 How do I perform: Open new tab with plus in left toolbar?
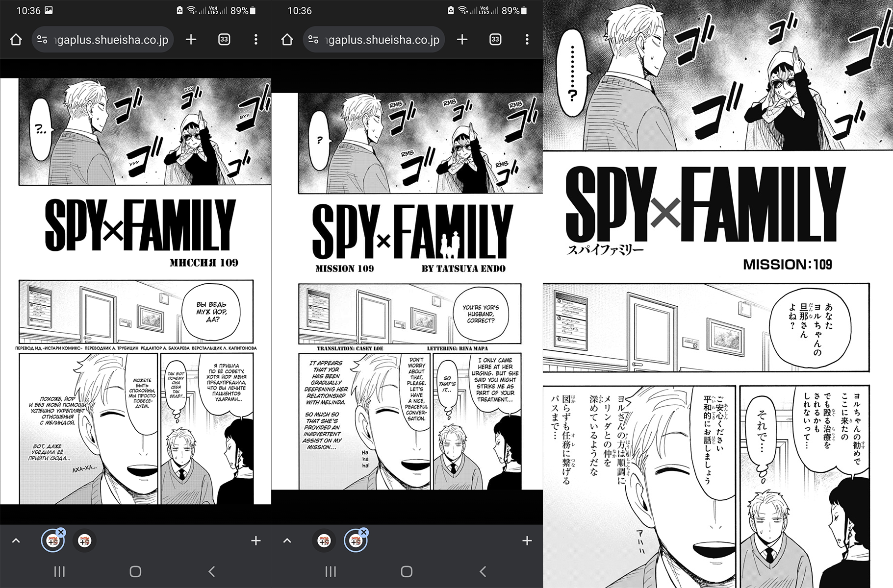pyautogui.click(x=191, y=40)
